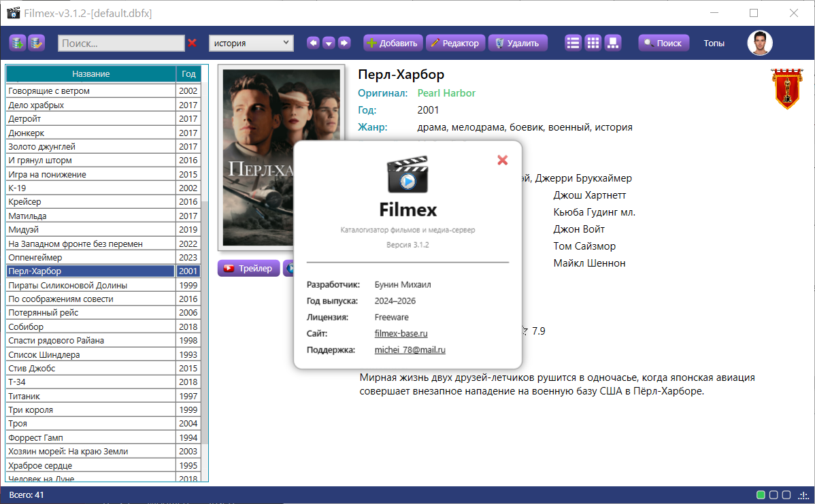Image resolution: width=815 pixels, height=504 pixels.
Task: Select По соображениям совести
Action: click(x=103, y=299)
